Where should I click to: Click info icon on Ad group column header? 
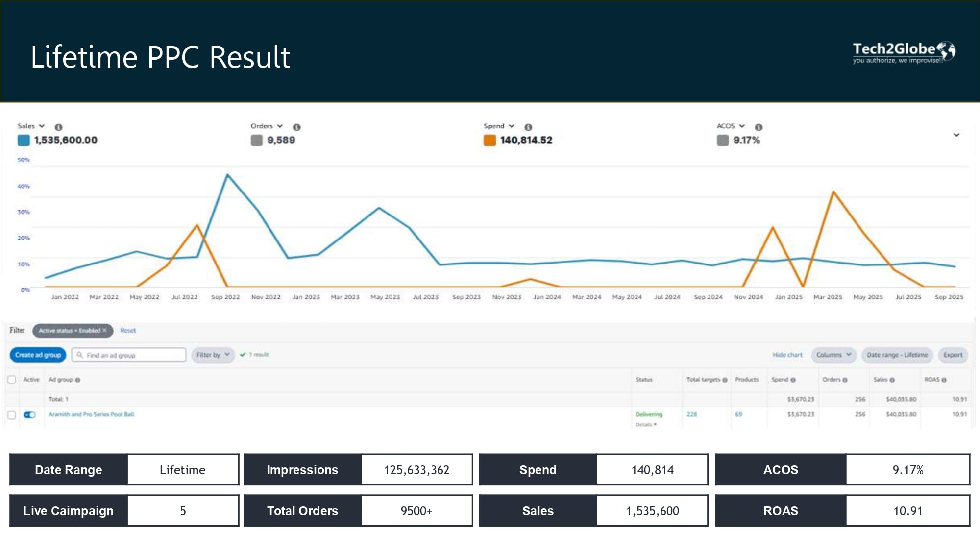tap(78, 380)
